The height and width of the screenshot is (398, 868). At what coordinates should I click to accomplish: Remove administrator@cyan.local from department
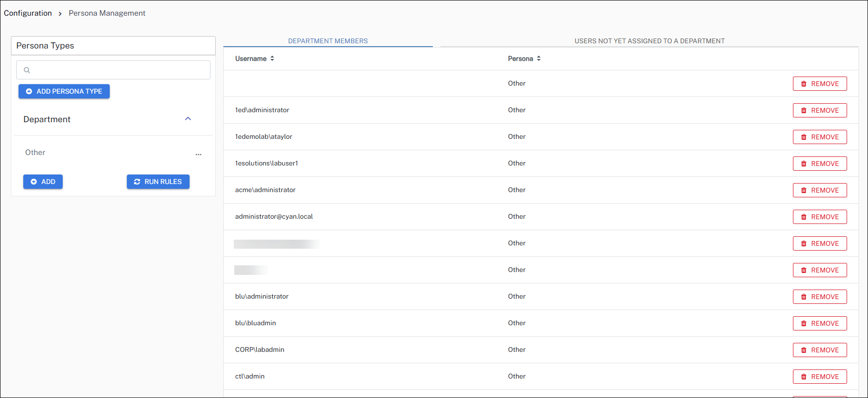820,217
